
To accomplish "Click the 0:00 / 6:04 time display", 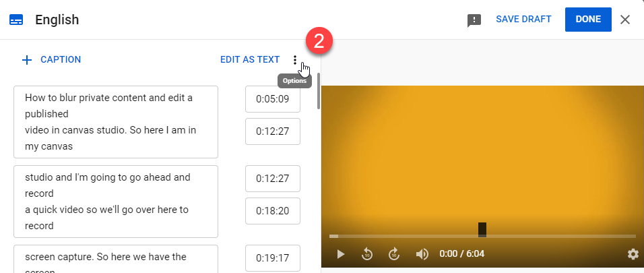I will click(461, 253).
